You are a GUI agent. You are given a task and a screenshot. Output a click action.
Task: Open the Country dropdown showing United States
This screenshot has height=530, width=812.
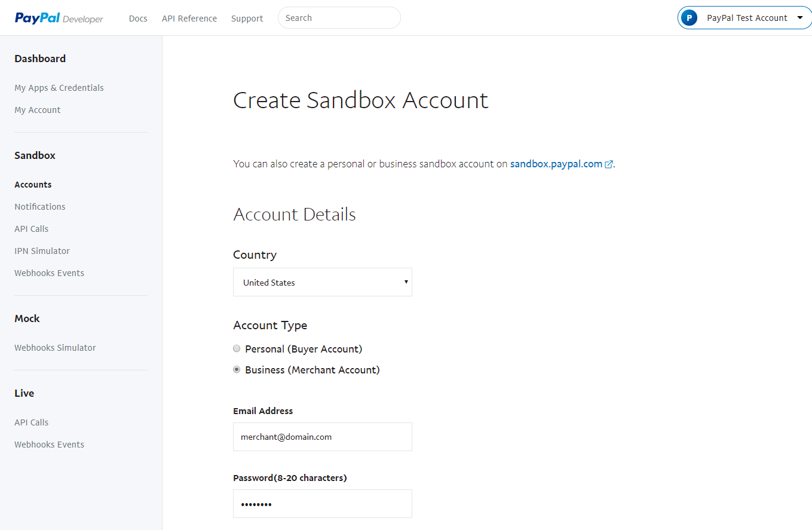(323, 282)
